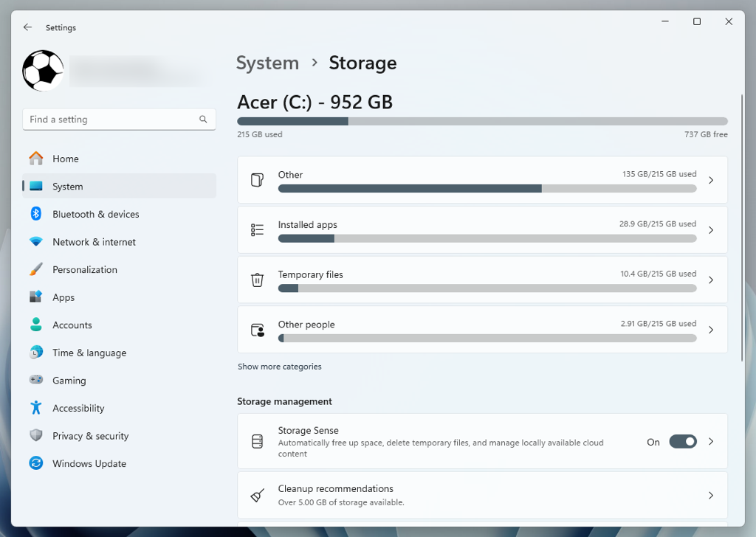Click the back arrow in Settings header
The height and width of the screenshot is (537, 756).
(27, 27)
